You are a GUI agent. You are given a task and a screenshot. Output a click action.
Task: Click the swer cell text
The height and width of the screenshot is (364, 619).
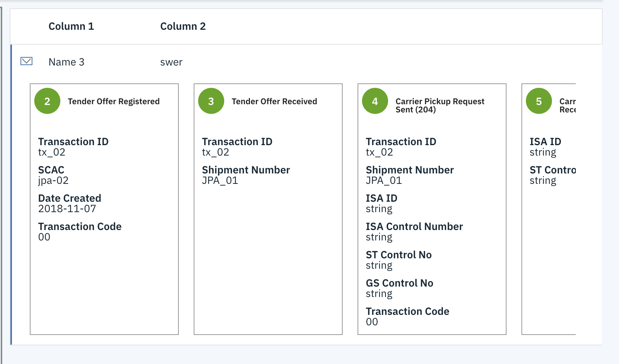(x=171, y=62)
